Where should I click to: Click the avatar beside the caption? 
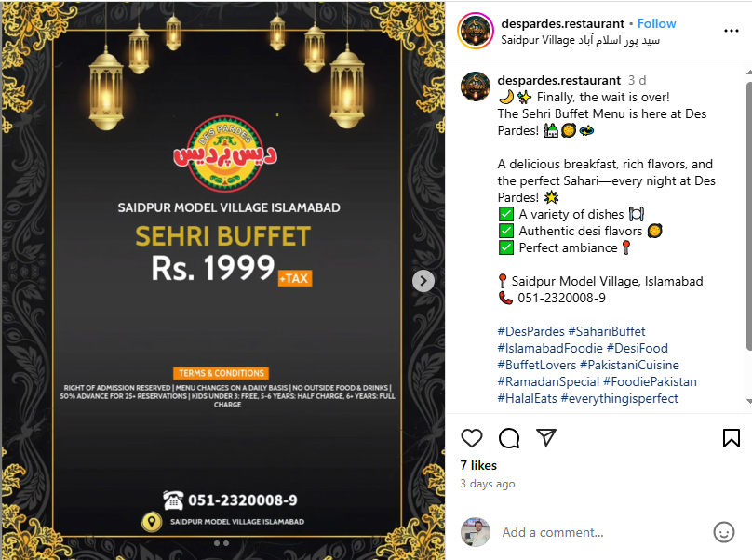476,87
